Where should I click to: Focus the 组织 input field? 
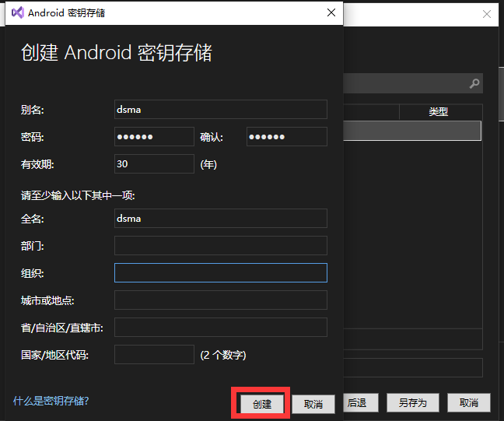[x=221, y=272]
